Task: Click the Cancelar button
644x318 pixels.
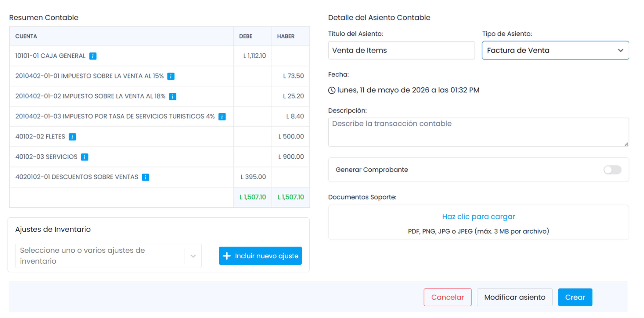Action: tap(447, 297)
